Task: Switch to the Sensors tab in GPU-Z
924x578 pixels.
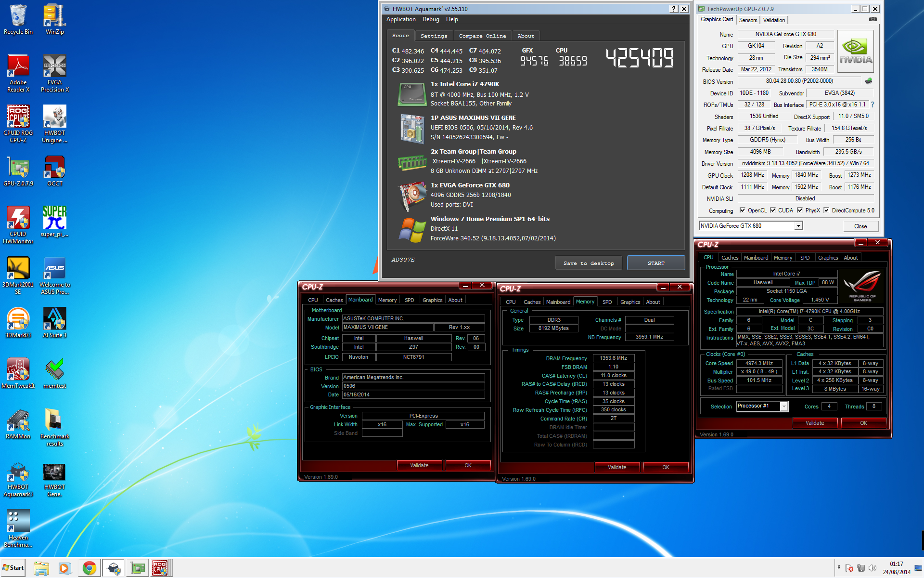Action: (748, 20)
